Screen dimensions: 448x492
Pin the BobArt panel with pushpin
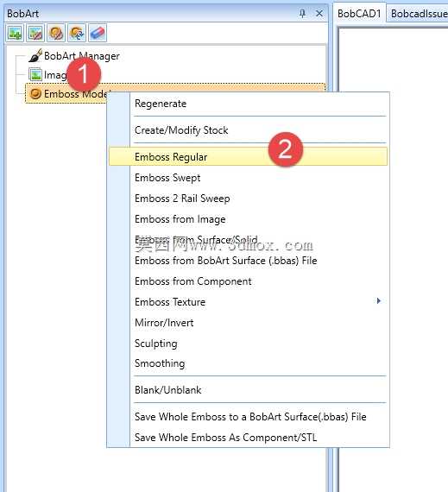(x=302, y=14)
